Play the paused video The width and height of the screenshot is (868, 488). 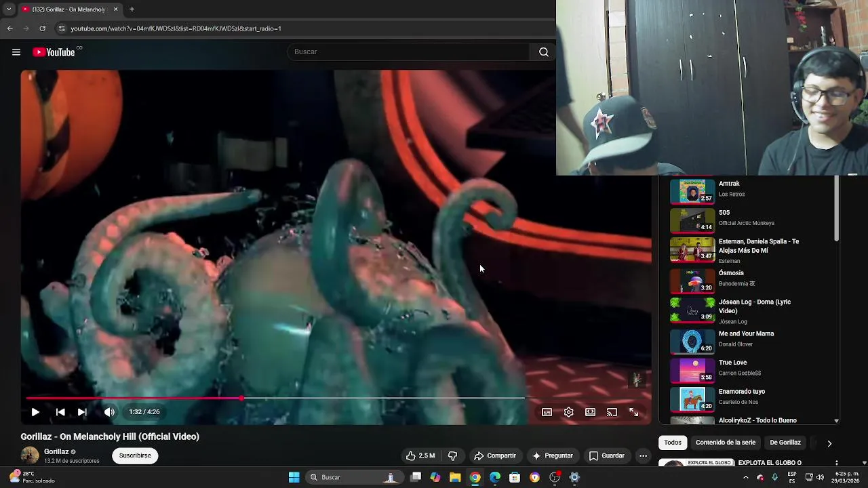[35, 412]
